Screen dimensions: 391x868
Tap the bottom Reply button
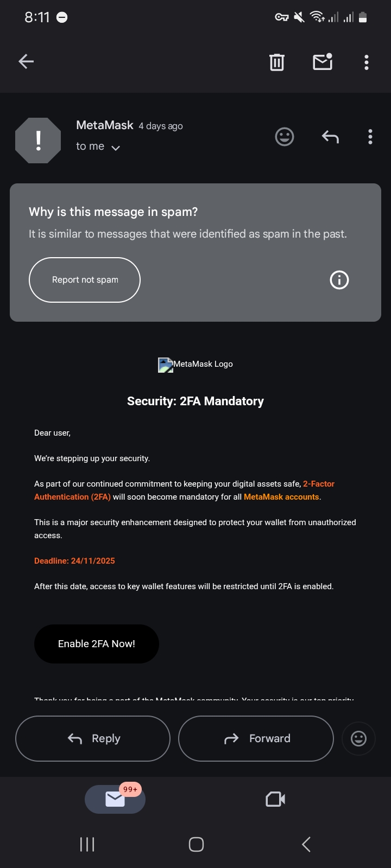click(x=93, y=738)
